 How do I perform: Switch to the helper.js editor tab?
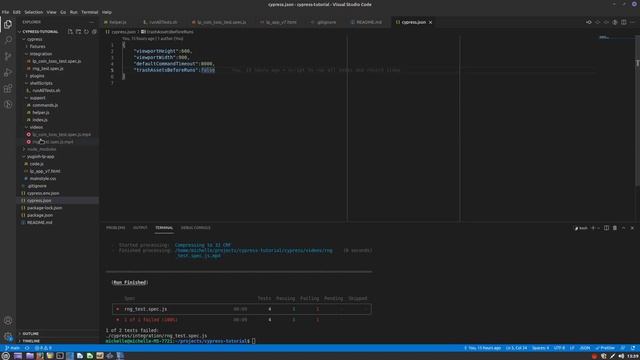[x=118, y=22]
